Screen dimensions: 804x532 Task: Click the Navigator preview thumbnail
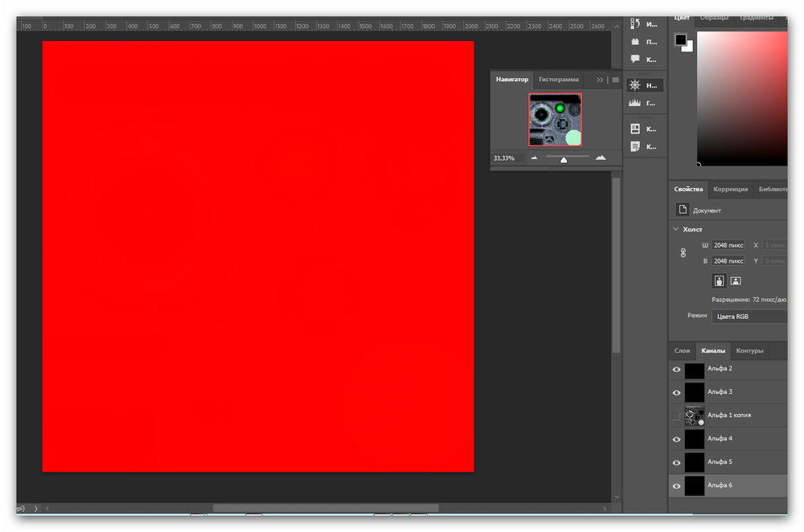click(x=556, y=120)
